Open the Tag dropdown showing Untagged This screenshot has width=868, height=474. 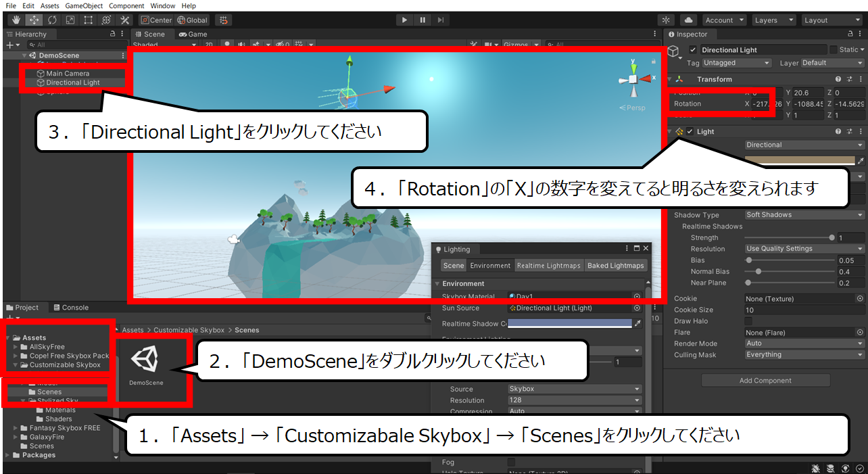pyautogui.click(x=736, y=63)
